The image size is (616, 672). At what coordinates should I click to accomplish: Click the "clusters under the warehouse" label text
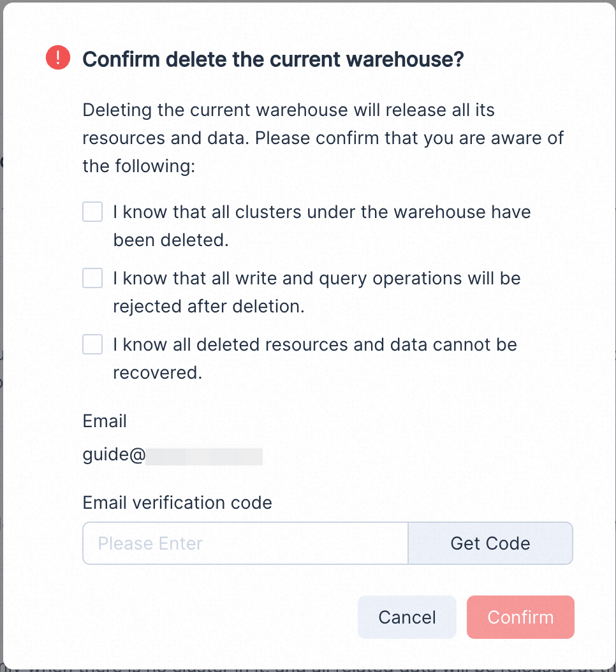click(322, 212)
